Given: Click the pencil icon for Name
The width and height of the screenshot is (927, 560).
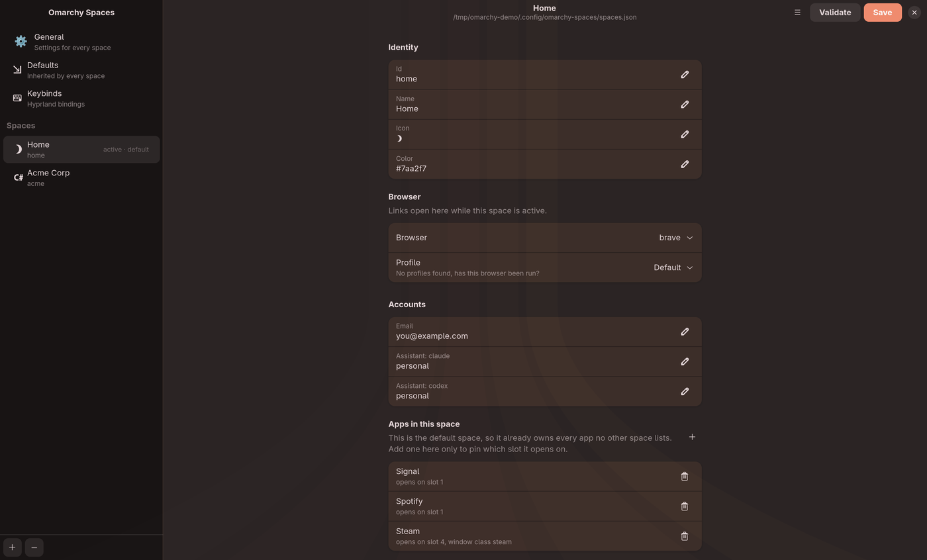Looking at the screenshot, I should (x=685, y=105).
